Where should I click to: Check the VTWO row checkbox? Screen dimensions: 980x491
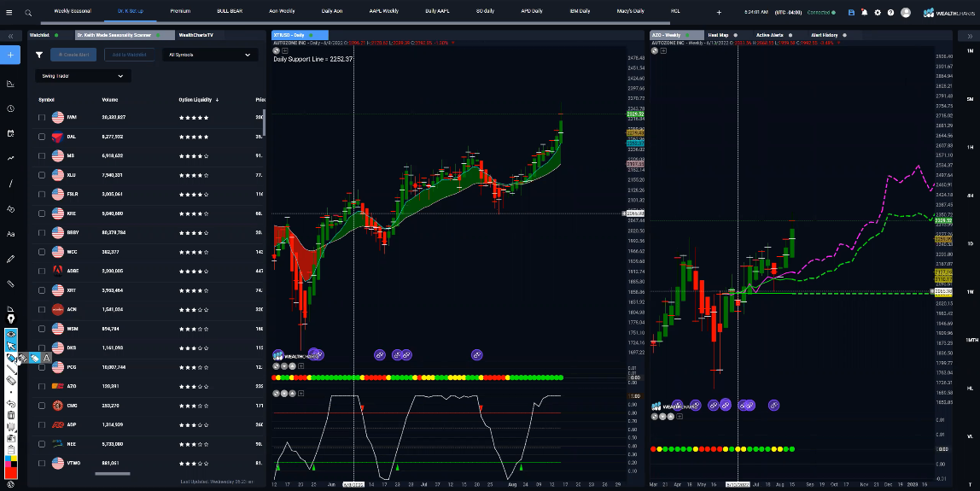click(42, 464)
